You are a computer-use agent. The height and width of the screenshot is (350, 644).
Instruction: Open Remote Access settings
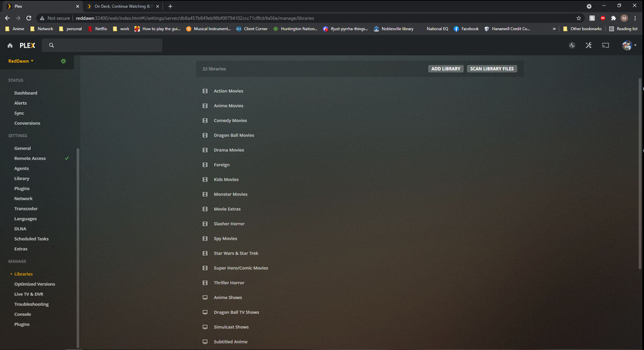click(30, 159)
